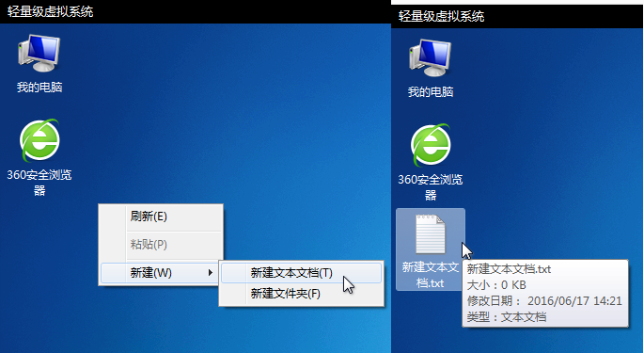Select 我的电脑 icon in left desktop

pyautogui.click(x=39, y=54)
